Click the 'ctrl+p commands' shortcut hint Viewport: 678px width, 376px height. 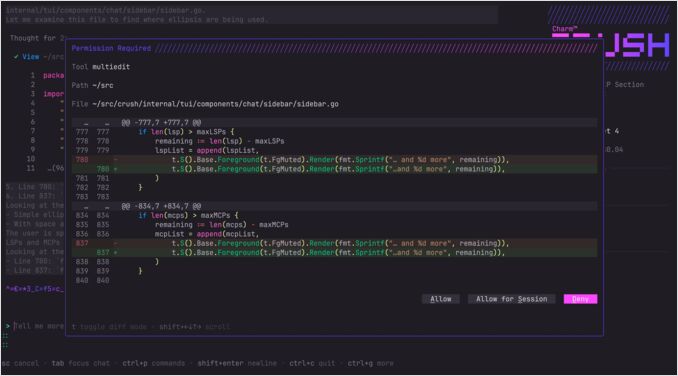click(154, 363)
